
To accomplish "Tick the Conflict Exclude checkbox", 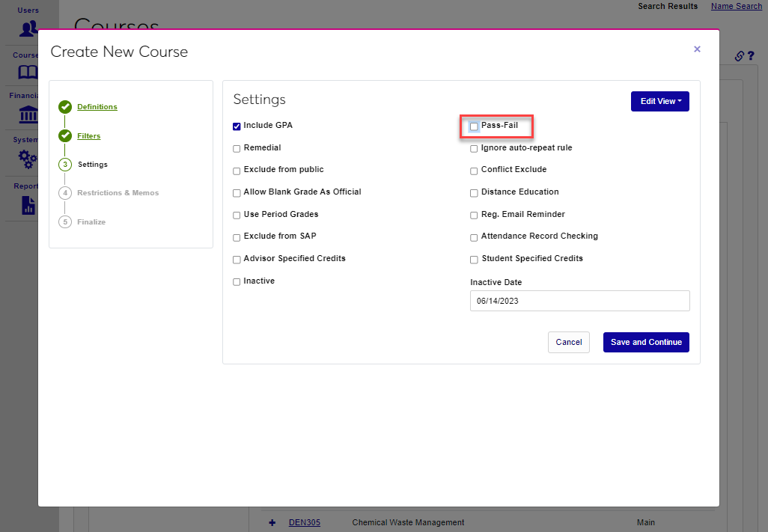I will [x=474, y=171].
